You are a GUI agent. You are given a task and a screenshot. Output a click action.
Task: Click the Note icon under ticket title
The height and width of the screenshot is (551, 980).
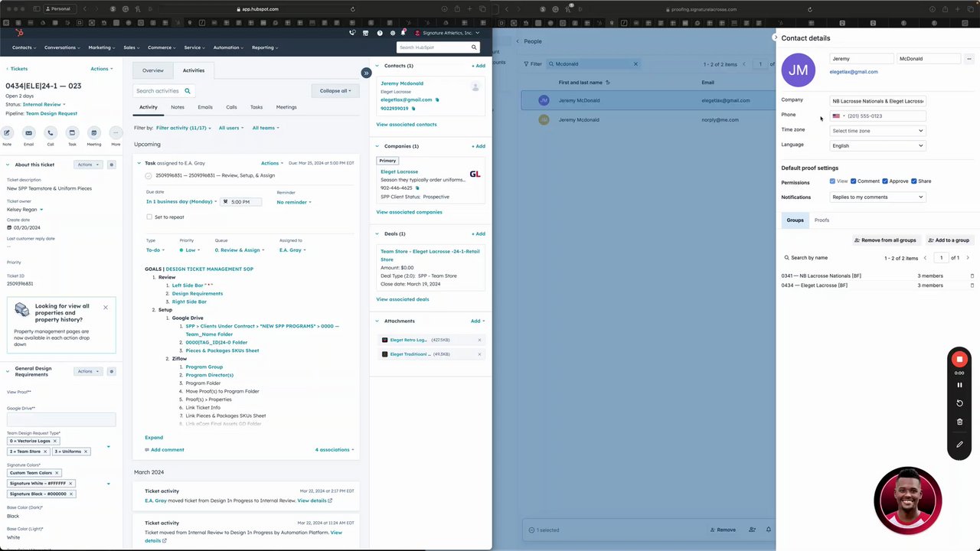[x=7, y=132]
